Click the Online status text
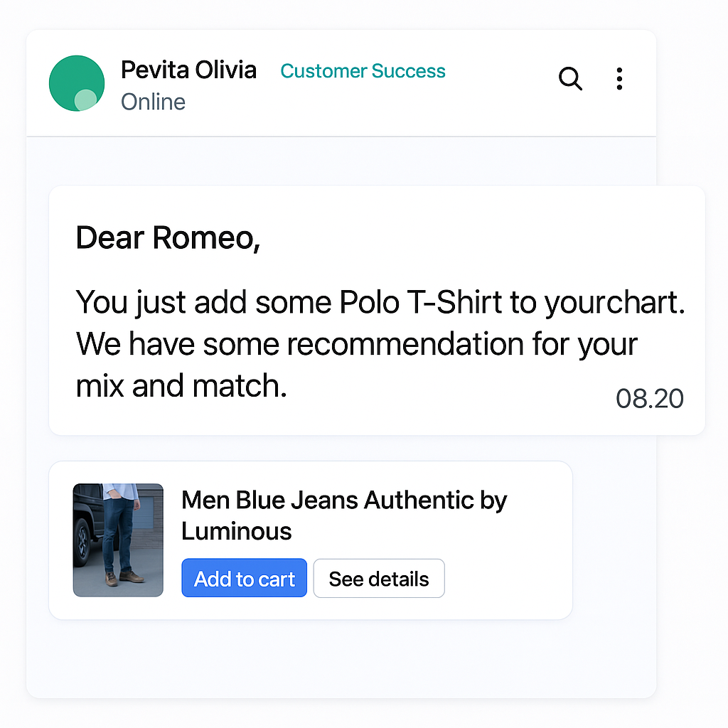Viewport: 728px width, 728px height. tap(153, 102)
